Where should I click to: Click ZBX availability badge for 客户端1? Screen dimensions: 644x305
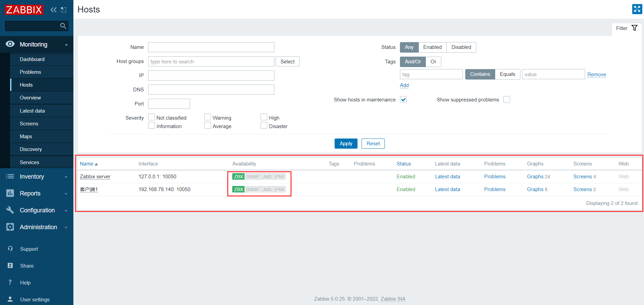tap(238, 189)
